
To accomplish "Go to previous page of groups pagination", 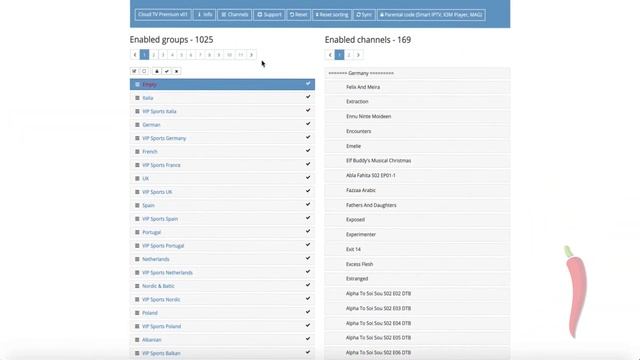I will tap(135, 55).
